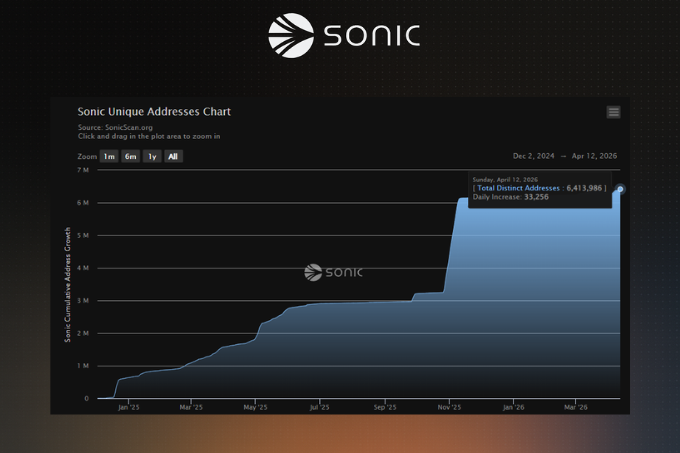Click the Sonic logo at top
This screenshot has height=453, width=680.
point(344,36)
